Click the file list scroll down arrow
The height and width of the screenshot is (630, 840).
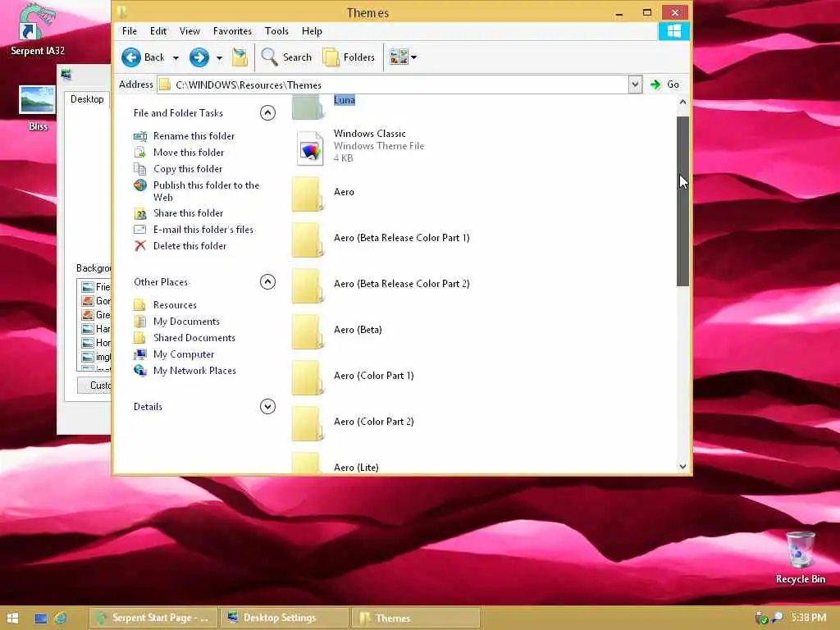tap(682, 466)
